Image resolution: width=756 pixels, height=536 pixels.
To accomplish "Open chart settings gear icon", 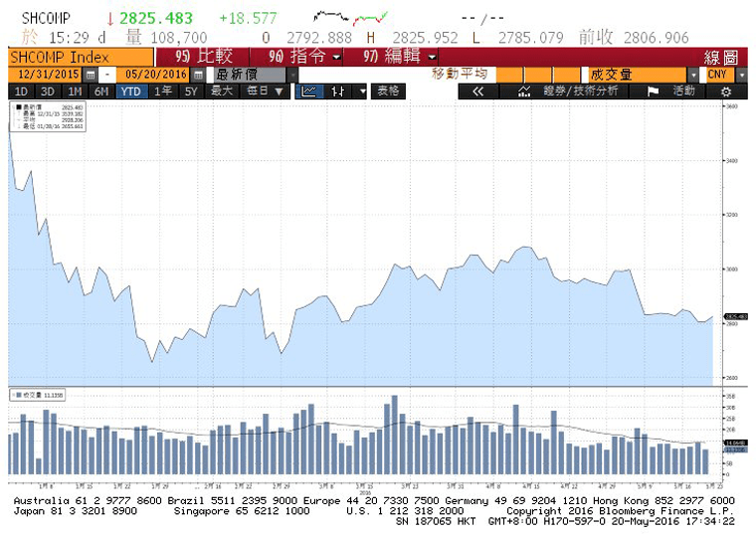I will tap(725, 90).
